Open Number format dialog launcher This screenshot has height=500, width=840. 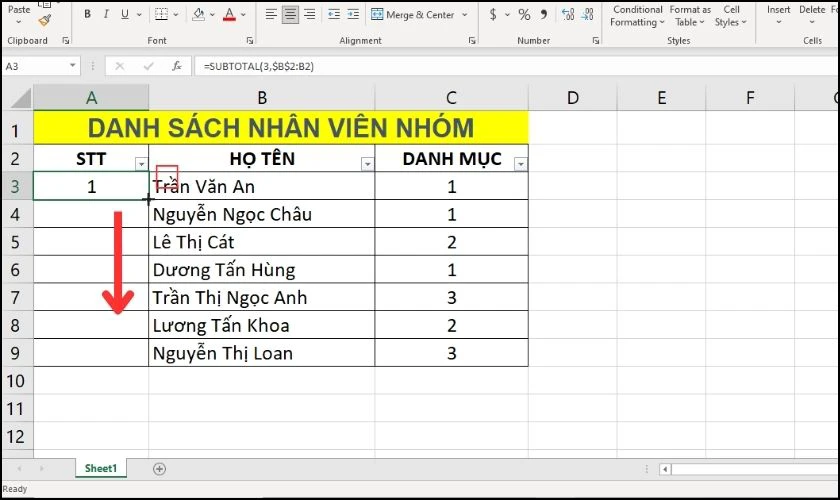pyautogui.click(x=596, y=41)
